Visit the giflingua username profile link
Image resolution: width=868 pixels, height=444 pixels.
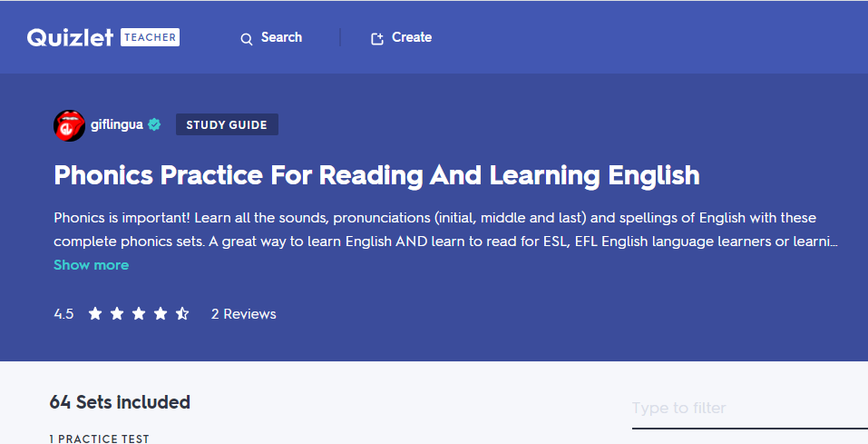click(x=117, y=124)
